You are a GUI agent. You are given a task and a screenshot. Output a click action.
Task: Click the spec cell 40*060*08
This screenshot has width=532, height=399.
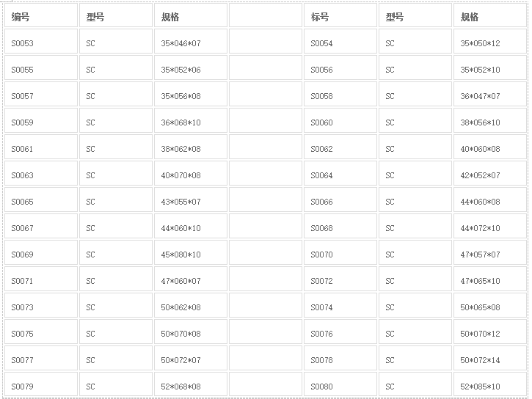tap(489, 149)
